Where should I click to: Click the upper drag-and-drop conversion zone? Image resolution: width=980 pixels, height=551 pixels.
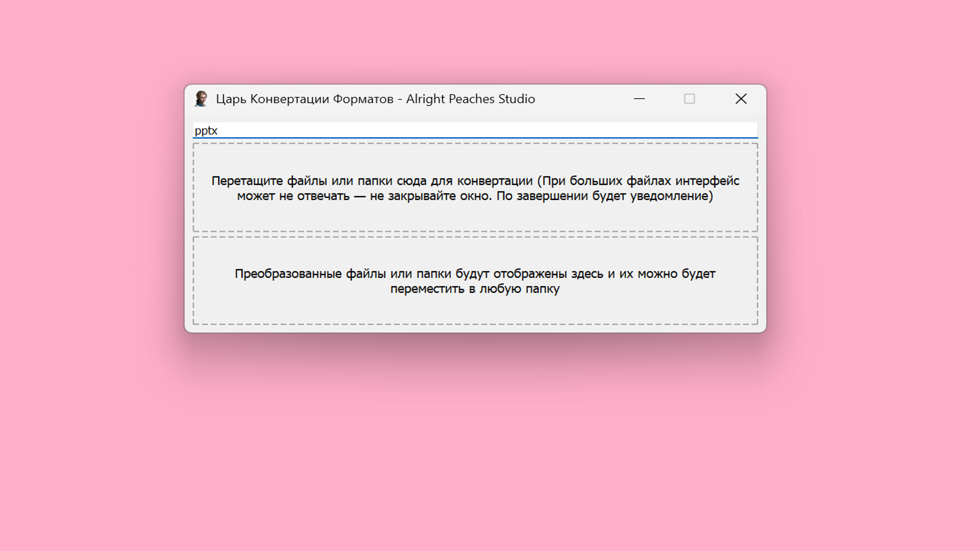(475, 189)
